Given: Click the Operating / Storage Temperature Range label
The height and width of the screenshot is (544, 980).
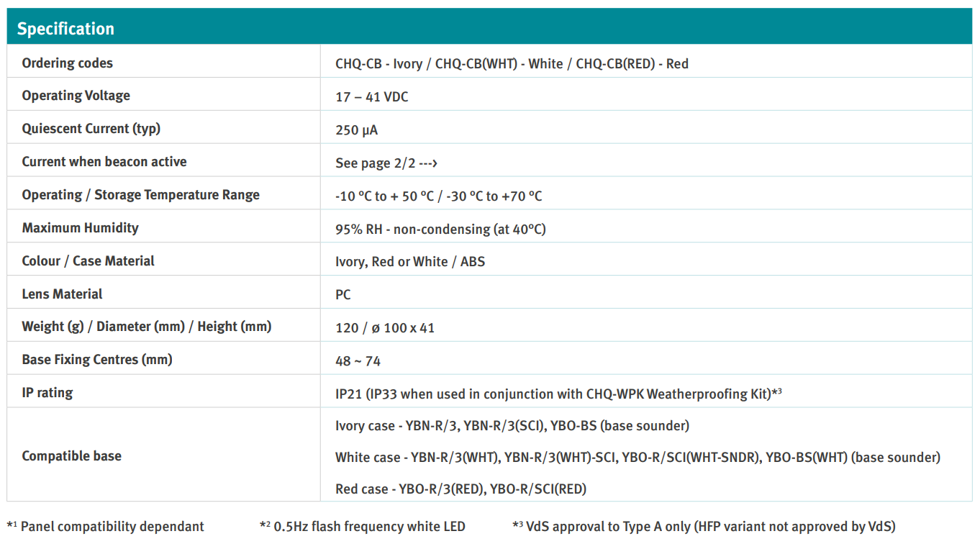Looking at the screenshot, I should pyautogui.click(x=140, y=195).
